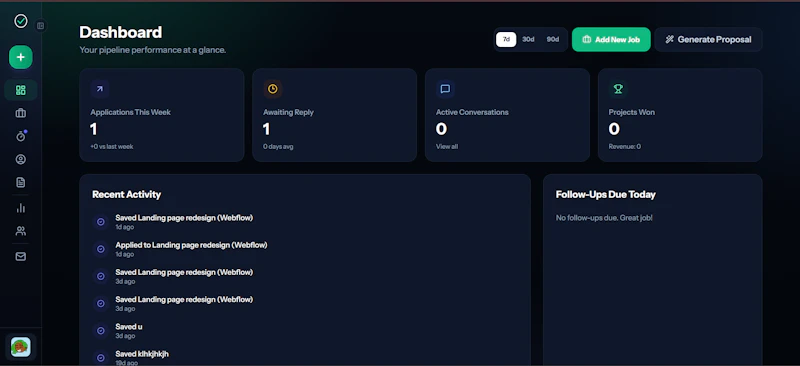Open the bar chart analytics icon
Screen dimensions: 800x366
click(x=20, y=208)
